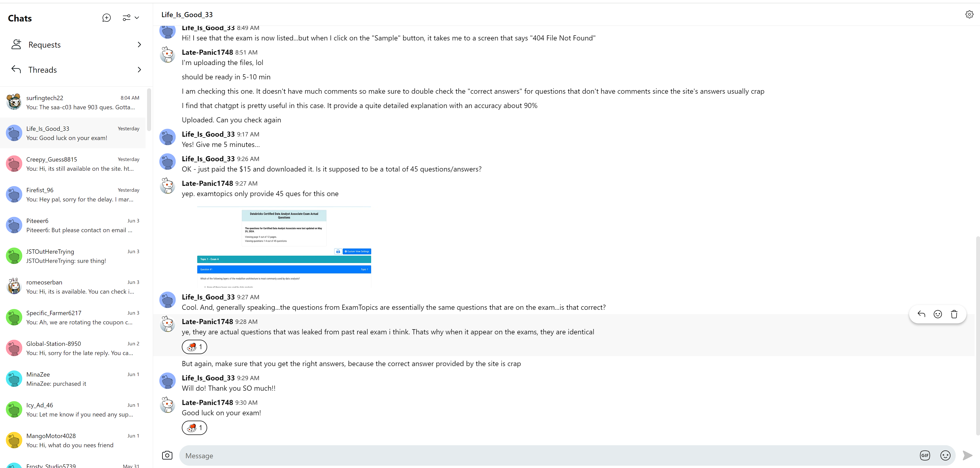Open the GIF picker
The width and height of the screenshot is (980, 468).
pos(925,455)
